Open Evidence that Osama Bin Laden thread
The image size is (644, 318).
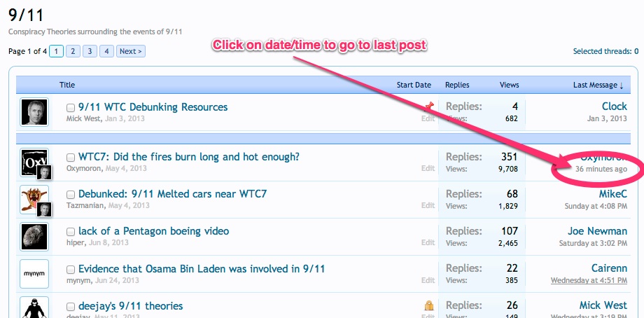coord(202,269)
